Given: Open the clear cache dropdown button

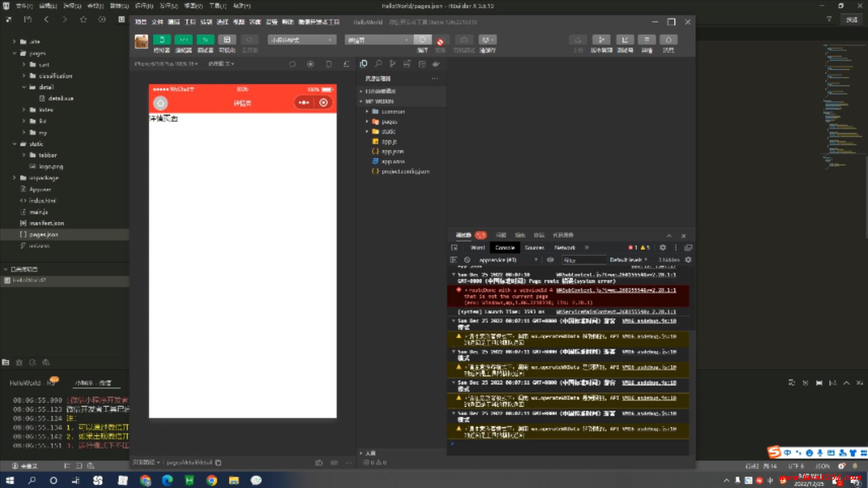Looking at the screenshot, I should tap(487, 40).
